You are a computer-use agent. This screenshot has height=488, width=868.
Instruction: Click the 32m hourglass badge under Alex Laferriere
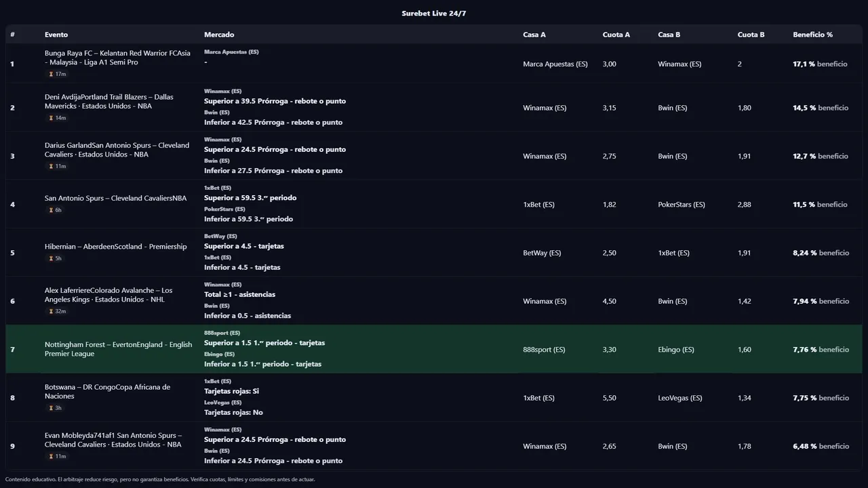(58, 311)
